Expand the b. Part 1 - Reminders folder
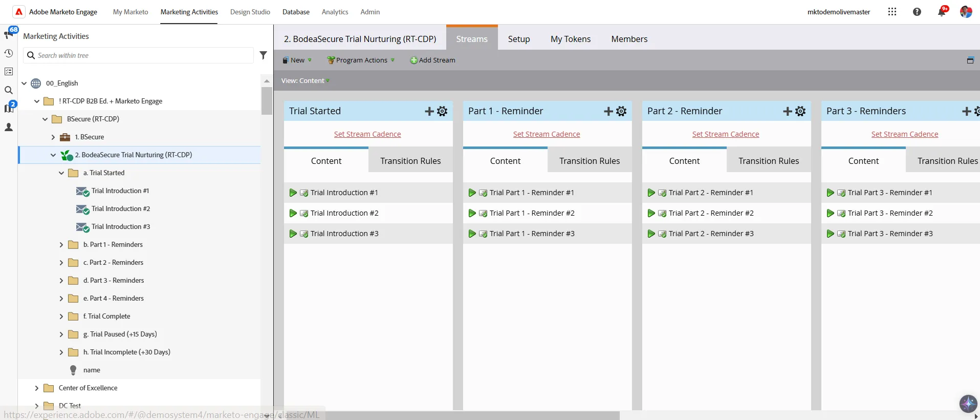This screenshot has height=420, width=980. (61, 245)
